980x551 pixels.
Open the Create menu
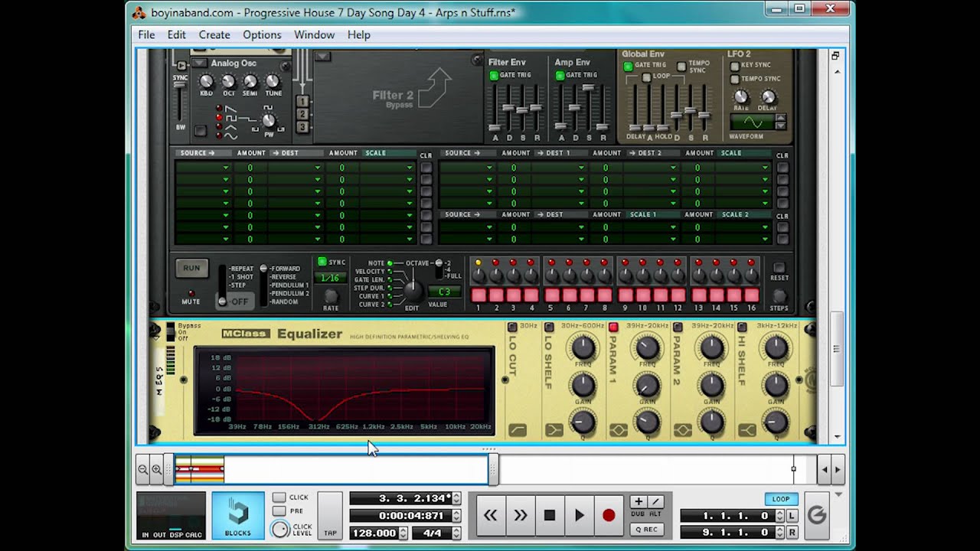[214, 34]
